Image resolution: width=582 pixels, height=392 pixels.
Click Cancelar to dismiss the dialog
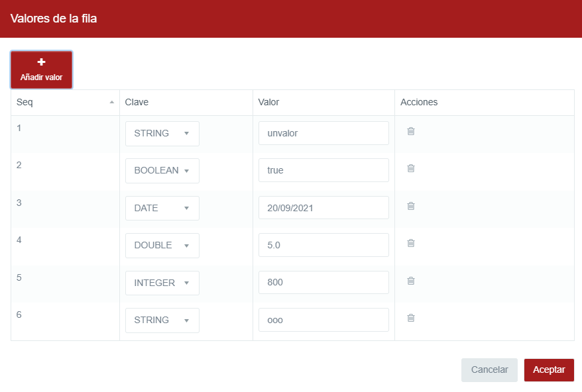click(489, 370)
